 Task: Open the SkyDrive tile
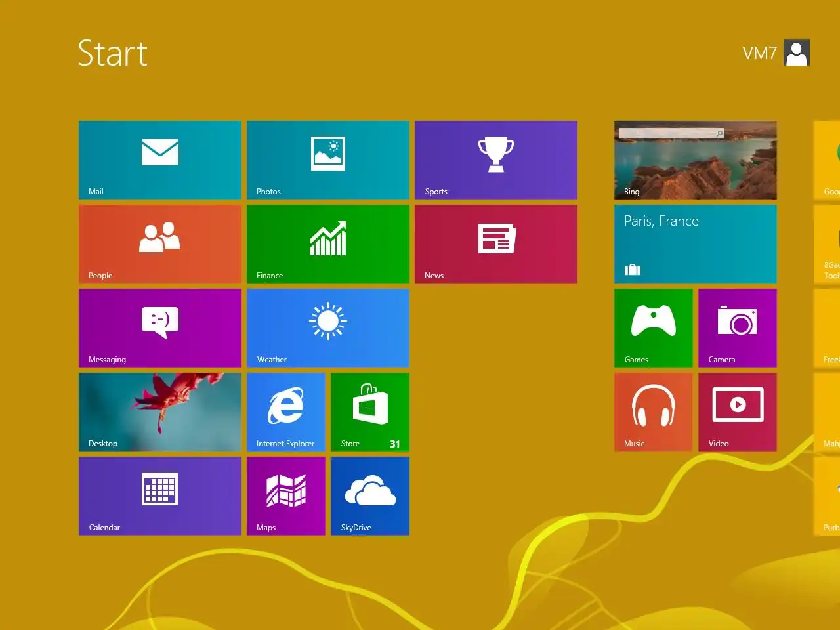click(x=370, y=496)
